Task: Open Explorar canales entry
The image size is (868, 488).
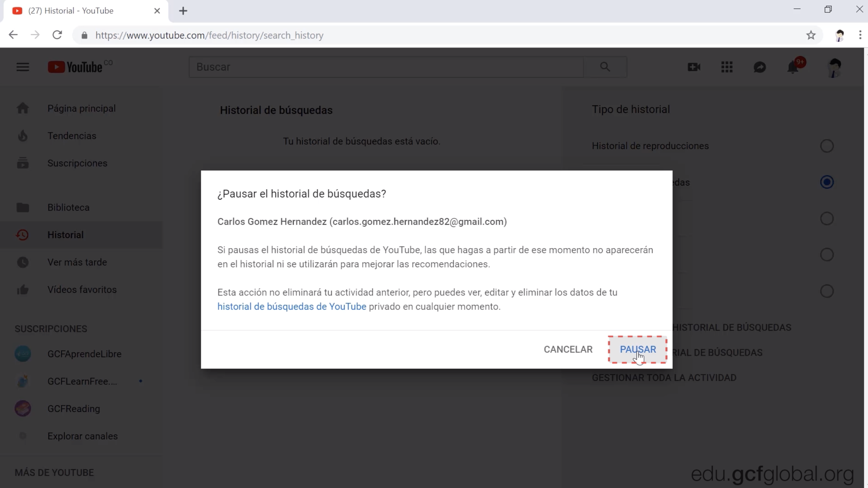Action: coord(81,436)
